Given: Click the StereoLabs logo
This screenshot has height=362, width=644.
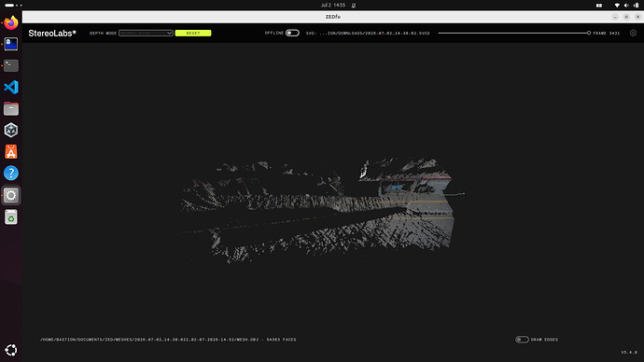Looking at the screenshot, I should coord(52,34).
